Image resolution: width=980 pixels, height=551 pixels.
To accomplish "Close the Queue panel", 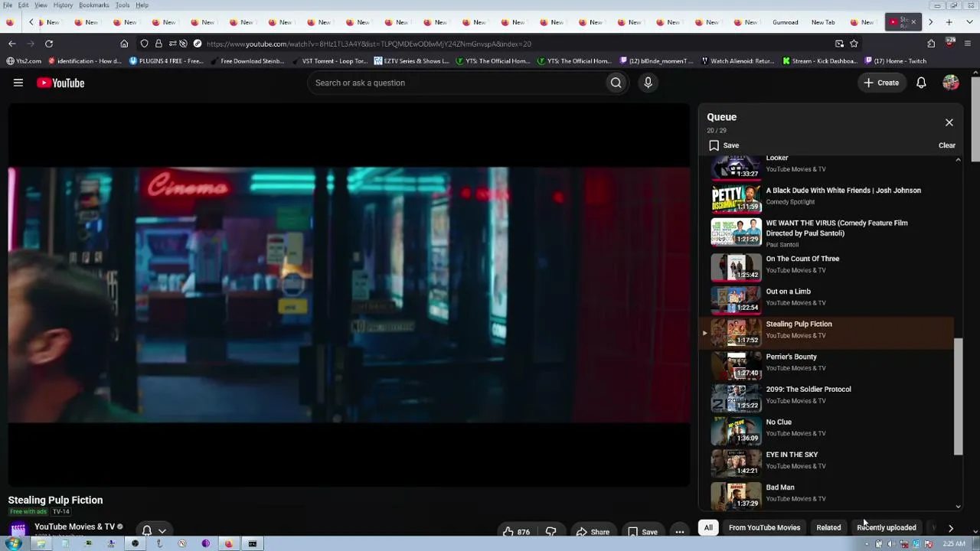I will coord(949,122).
